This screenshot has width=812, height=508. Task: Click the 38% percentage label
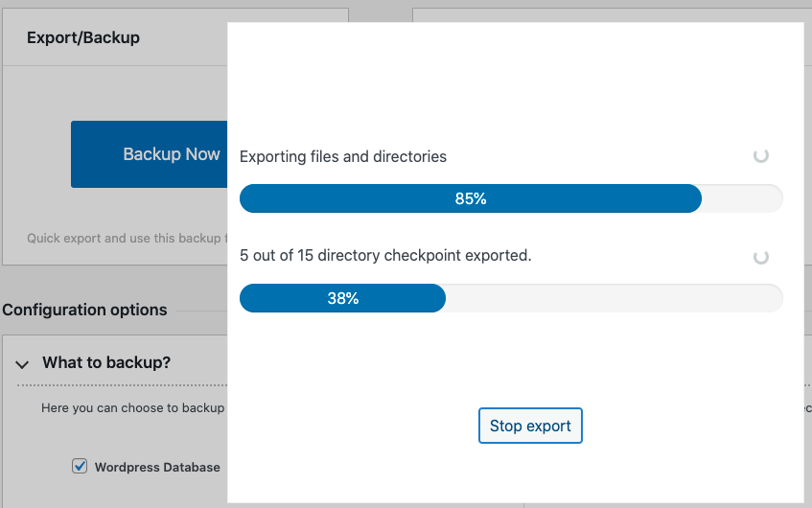point(343,298)
